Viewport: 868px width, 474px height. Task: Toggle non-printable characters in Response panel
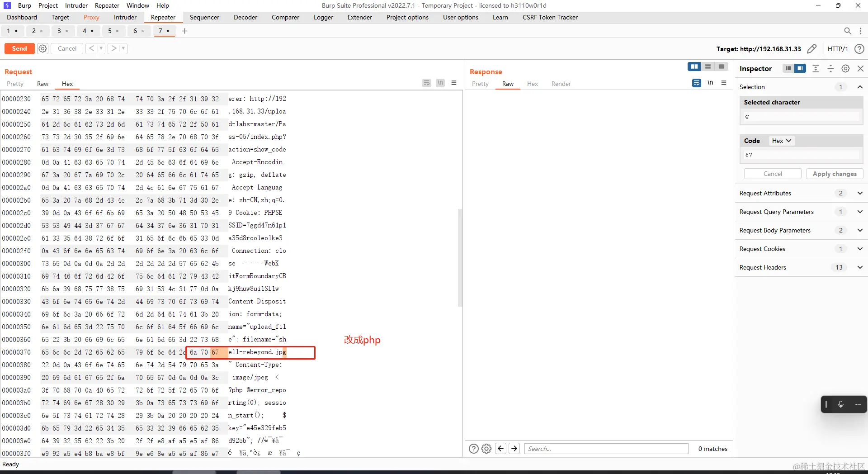coord(710,83)
